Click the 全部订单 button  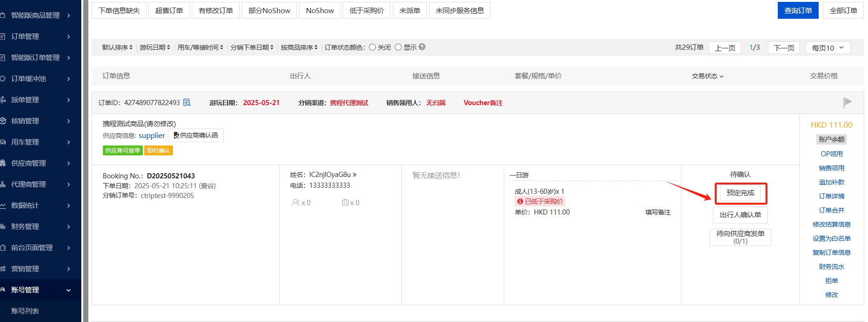(843, 10)
